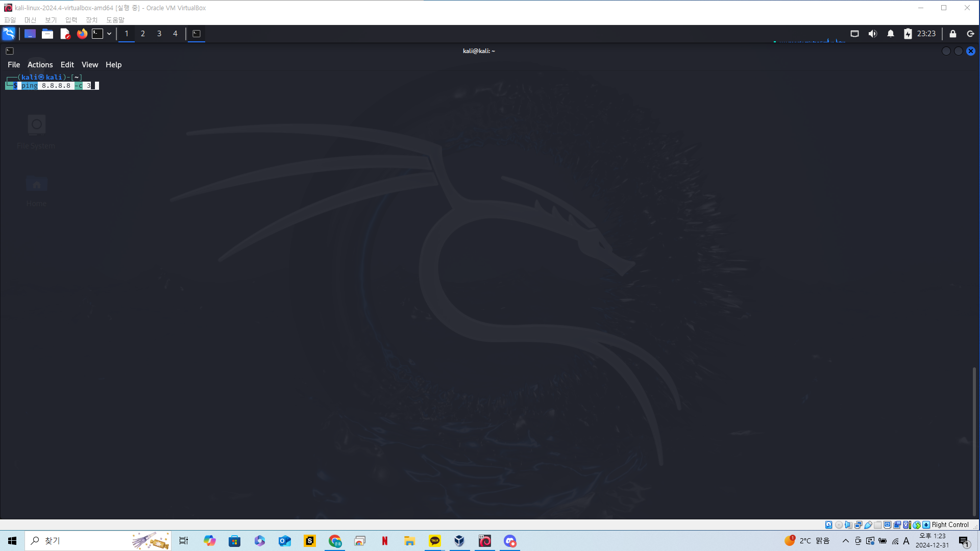Open the terminal Help menu
Image resolution: width=980 pixels, height=551 pixels.
pos(113,65)
